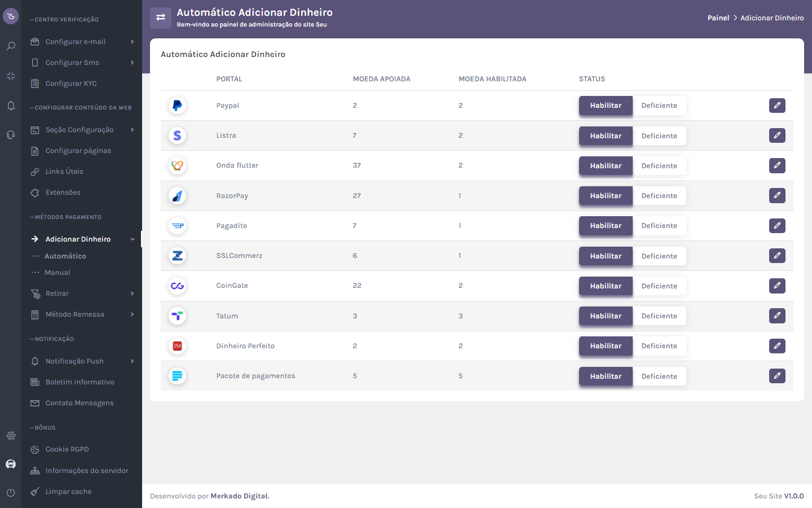Open the Merkado Digital footer link
Screen dimensions: 812x508
point(240,496)
